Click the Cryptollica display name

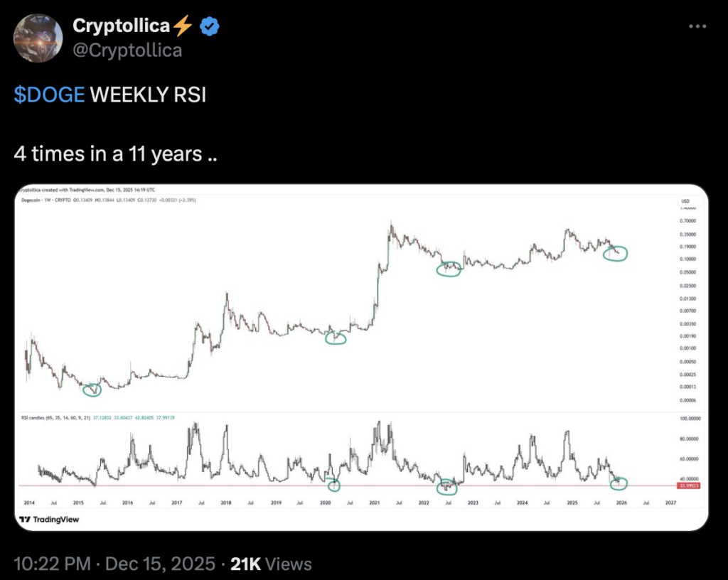121,26
